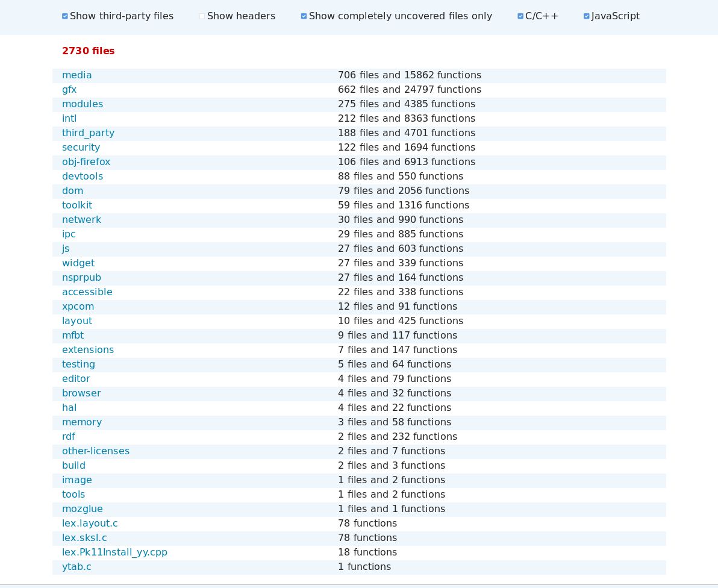Open the lex.Pk11Install_yy.cpp file

coord(114,552)
